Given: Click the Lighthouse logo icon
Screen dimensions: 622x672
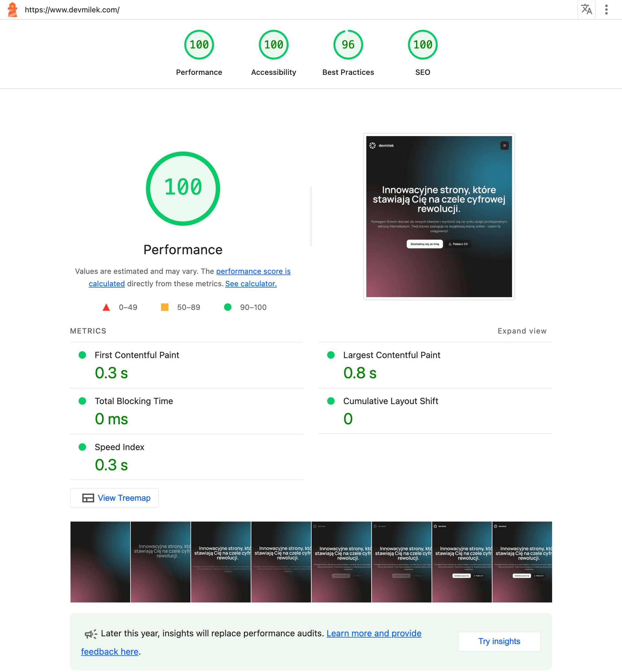Looking at the screenshot, I should 12,10.
